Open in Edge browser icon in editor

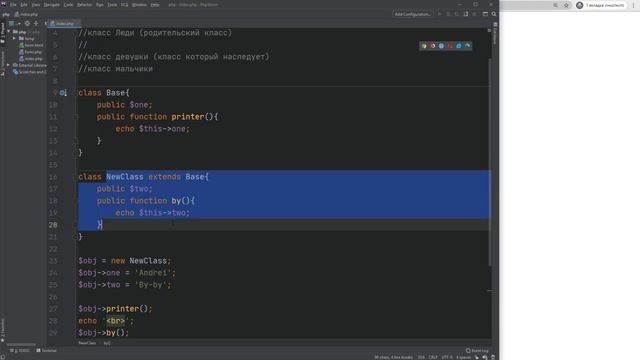pyautogui.click(x=467, y=46)
